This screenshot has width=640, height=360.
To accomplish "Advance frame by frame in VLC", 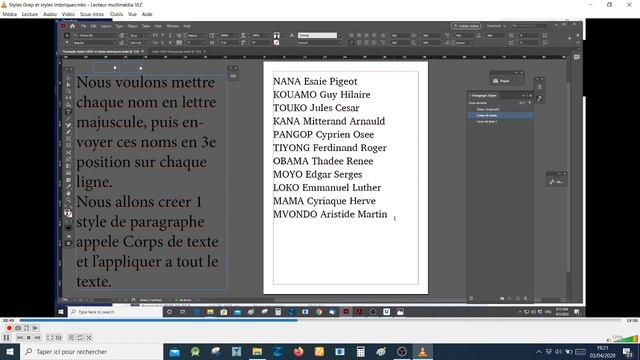I will coord(35,328).
